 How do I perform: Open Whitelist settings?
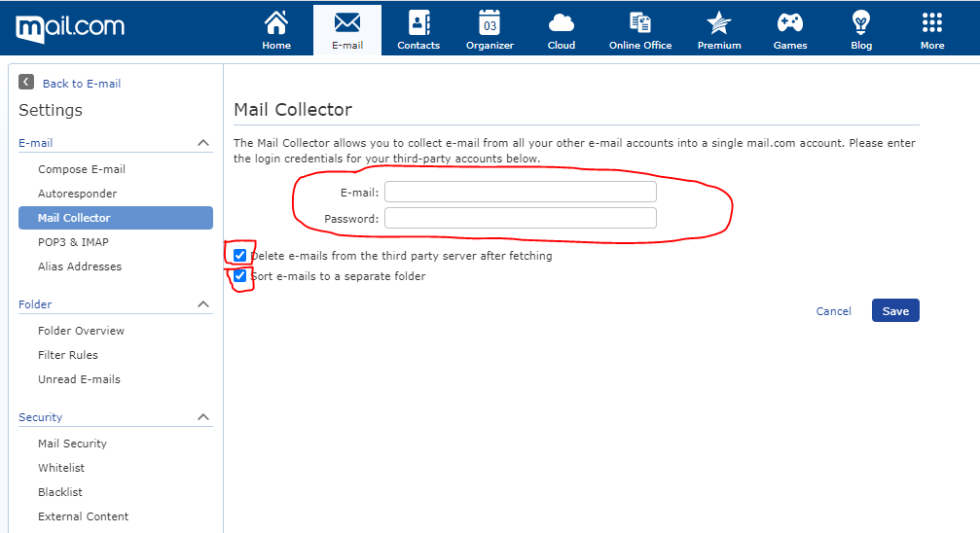(60, 468)
